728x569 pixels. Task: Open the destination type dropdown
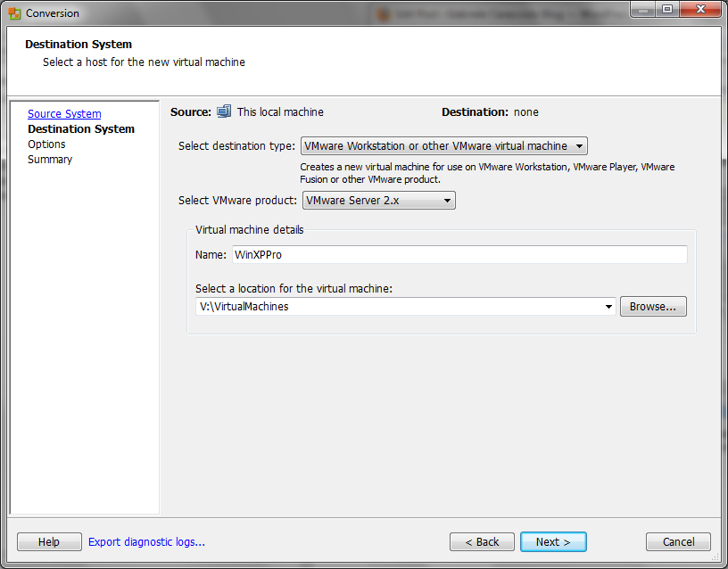[444, 145]
